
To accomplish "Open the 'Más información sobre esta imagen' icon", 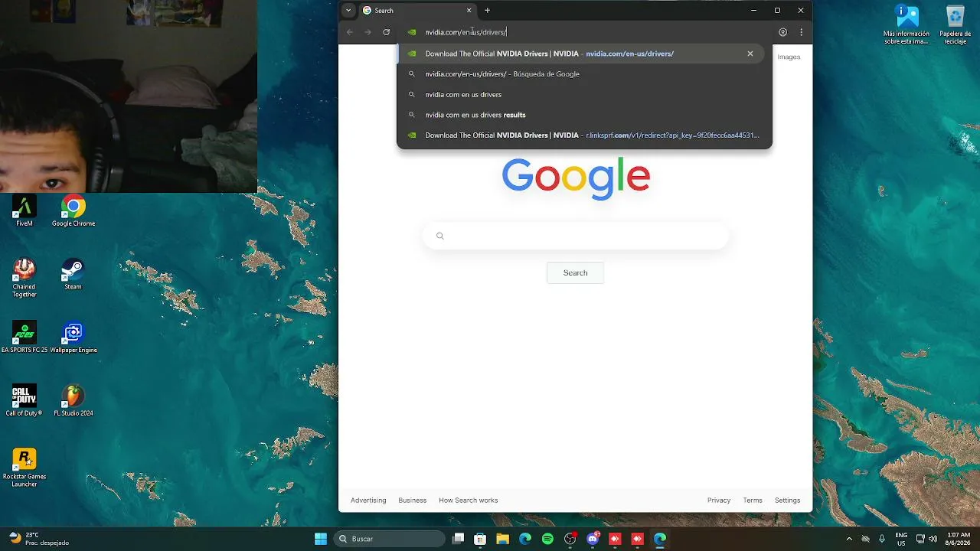I will tap(906, 25).
